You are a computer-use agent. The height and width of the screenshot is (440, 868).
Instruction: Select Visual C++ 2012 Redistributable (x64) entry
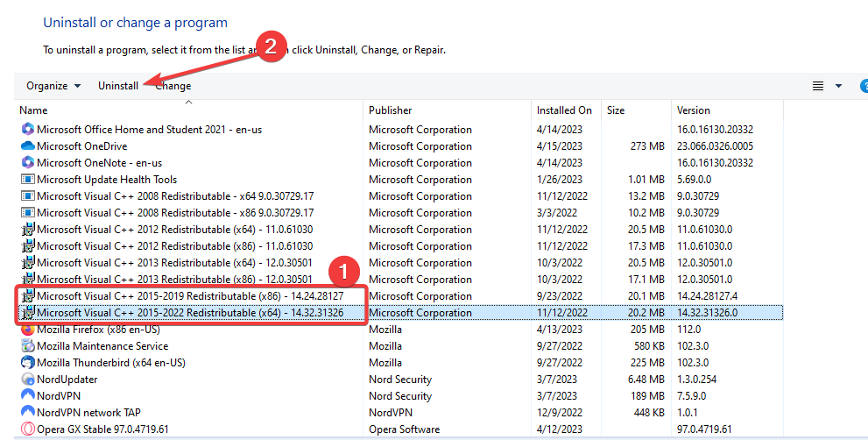coord(175,229)
